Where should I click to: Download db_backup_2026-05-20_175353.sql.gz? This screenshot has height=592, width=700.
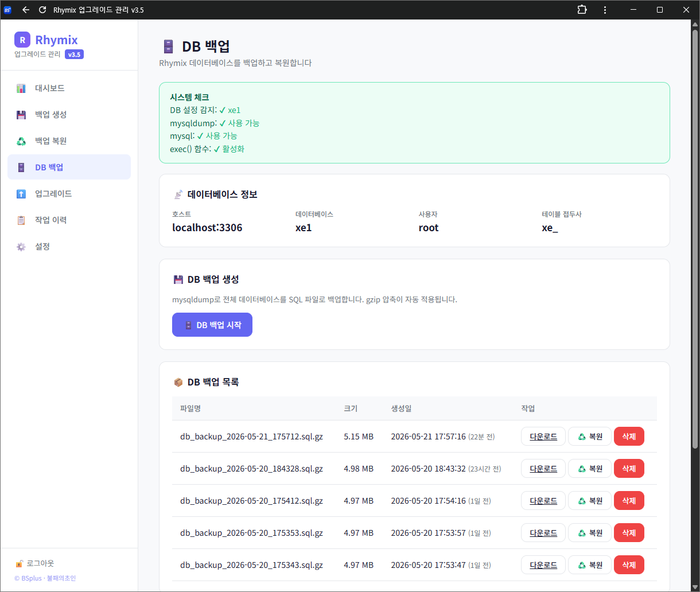(543, 533)
